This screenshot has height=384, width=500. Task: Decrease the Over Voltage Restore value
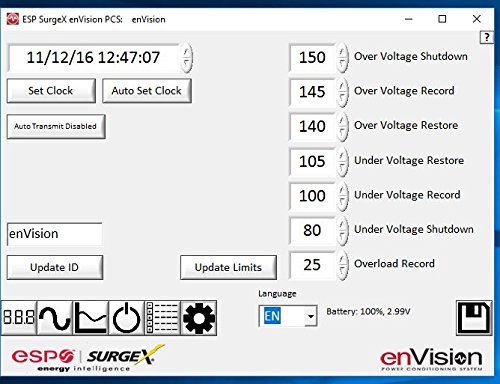click(342, 134)
